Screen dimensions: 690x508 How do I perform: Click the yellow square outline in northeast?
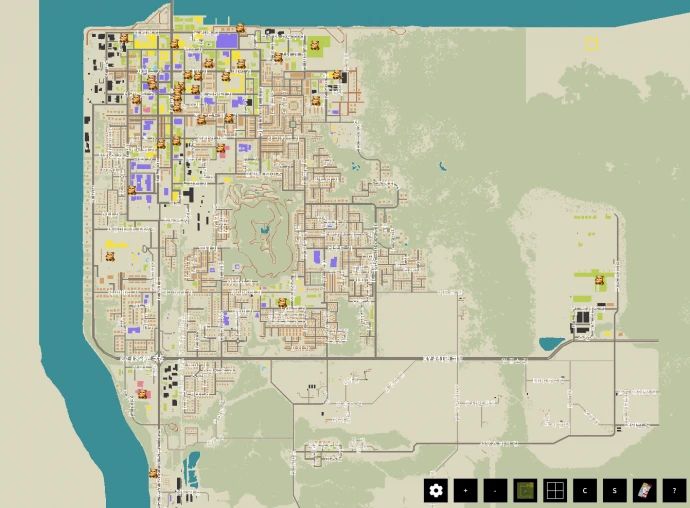[591, 43]
